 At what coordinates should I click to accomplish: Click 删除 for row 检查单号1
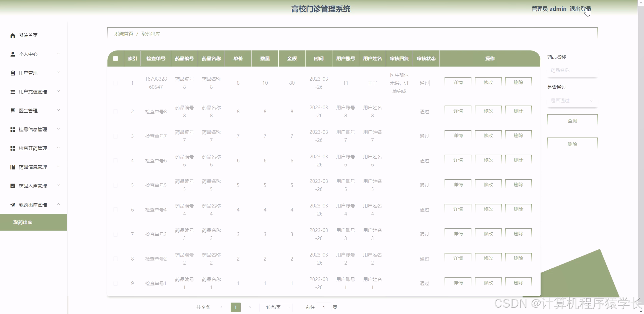pyautogui.click(x=518, y=283)
